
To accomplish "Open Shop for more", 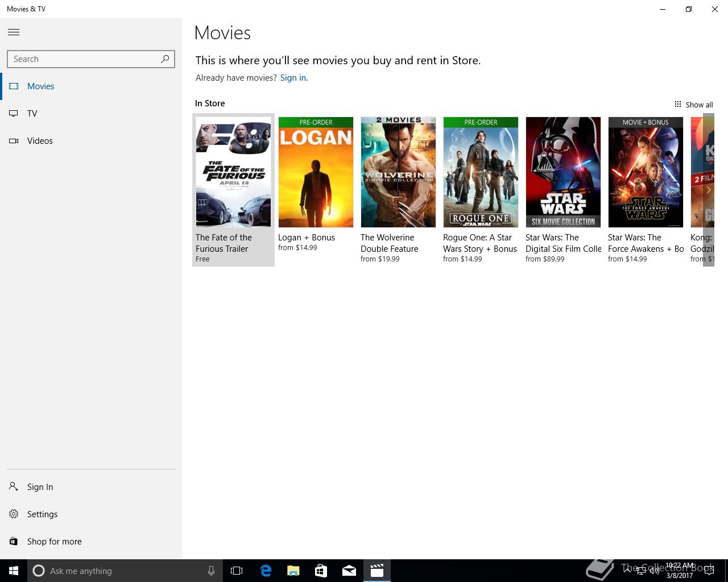I will [x=91, y=542].
